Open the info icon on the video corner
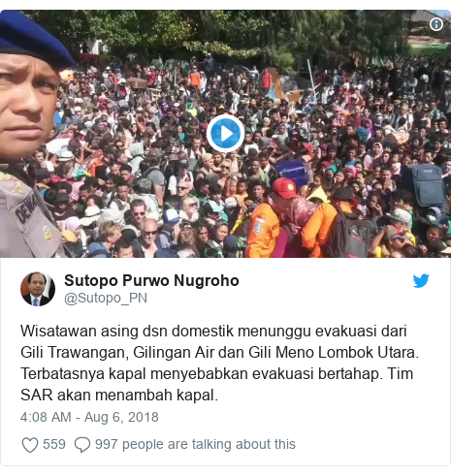This screenshot has width=451, height=476. pyautogui.click(x=436, y=24)
